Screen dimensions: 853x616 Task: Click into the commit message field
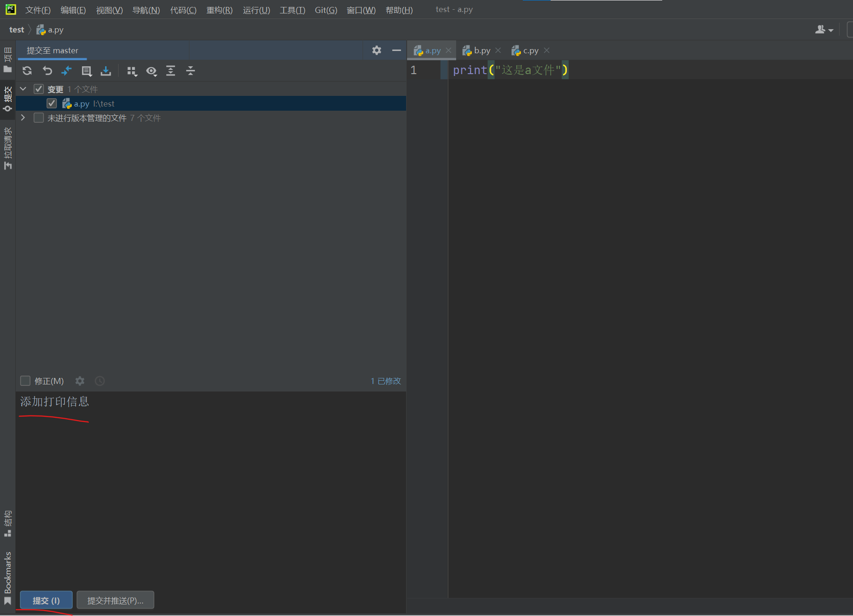[211, 489]
